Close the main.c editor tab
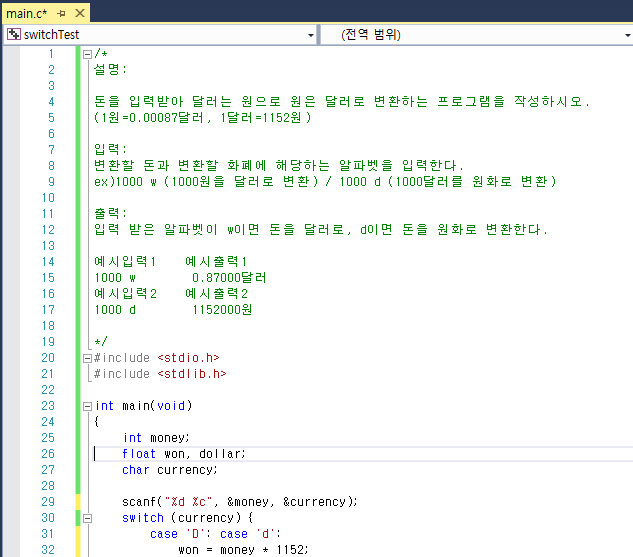This screenshot has width=633, height=557. [x=80, y=14]
